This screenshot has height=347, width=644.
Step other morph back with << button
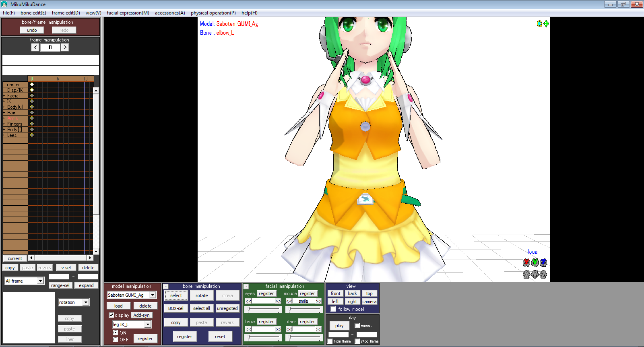[x=289, y=329]
